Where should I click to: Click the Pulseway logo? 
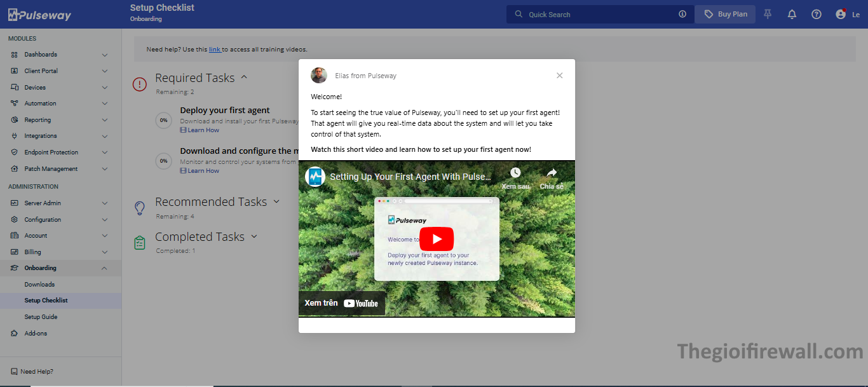pos(39,15)
